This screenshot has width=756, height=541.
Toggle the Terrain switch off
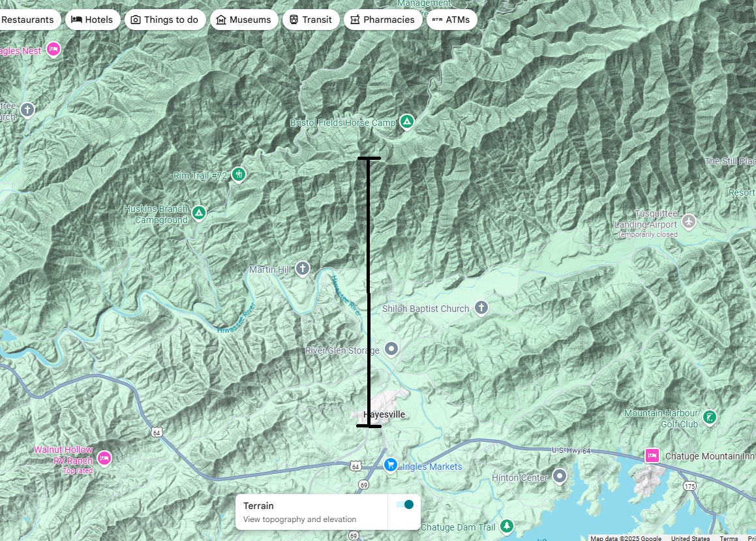(x=404, y=504)
